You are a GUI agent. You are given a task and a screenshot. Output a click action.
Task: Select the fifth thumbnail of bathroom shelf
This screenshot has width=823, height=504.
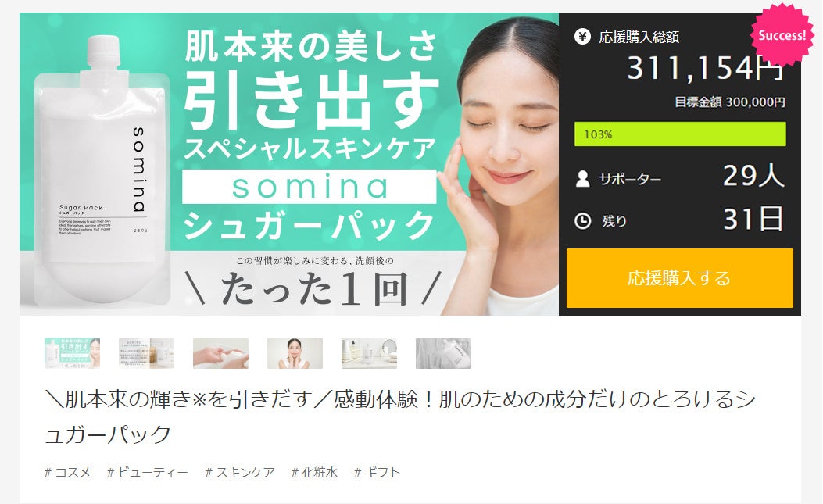click(369, 353)
